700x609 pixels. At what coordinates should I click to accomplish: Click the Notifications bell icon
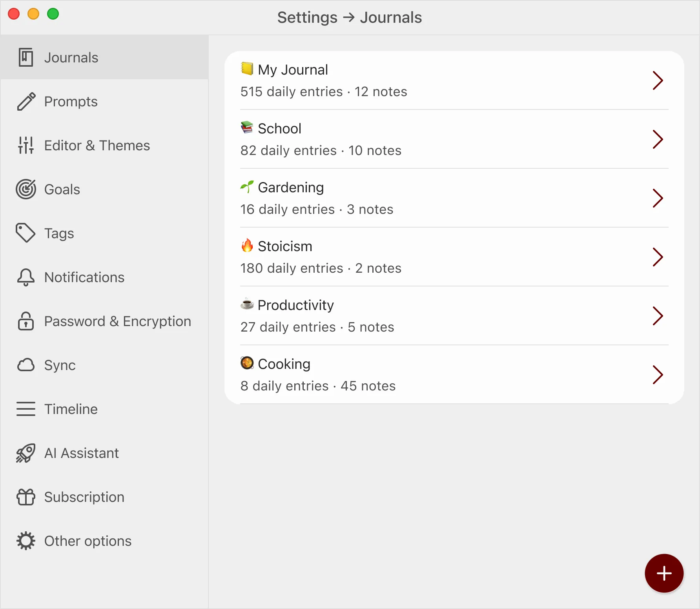(x=26, y=277)
